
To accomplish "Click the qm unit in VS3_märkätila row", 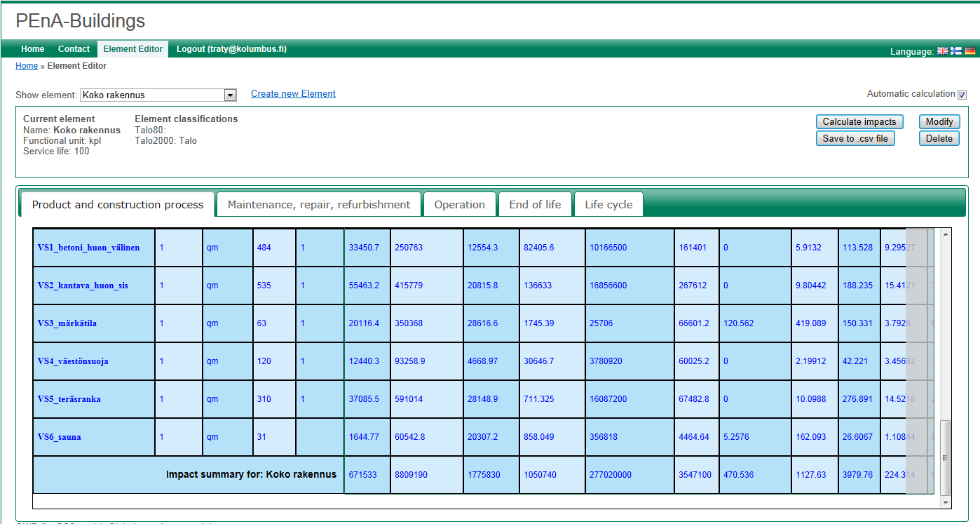I will tap(212, 323).
